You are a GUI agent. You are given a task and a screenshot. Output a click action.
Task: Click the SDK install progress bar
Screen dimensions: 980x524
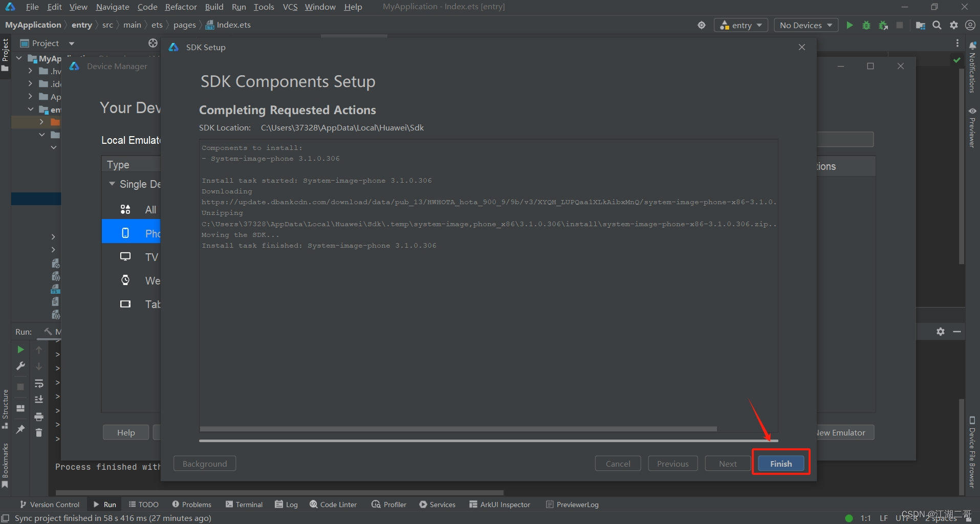point(489,440)
